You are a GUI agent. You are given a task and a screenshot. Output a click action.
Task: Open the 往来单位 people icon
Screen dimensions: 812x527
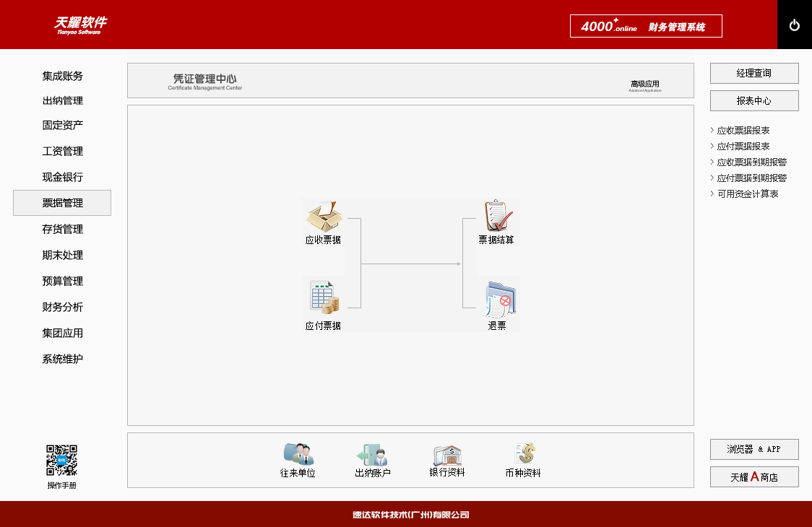pos(298,454)
